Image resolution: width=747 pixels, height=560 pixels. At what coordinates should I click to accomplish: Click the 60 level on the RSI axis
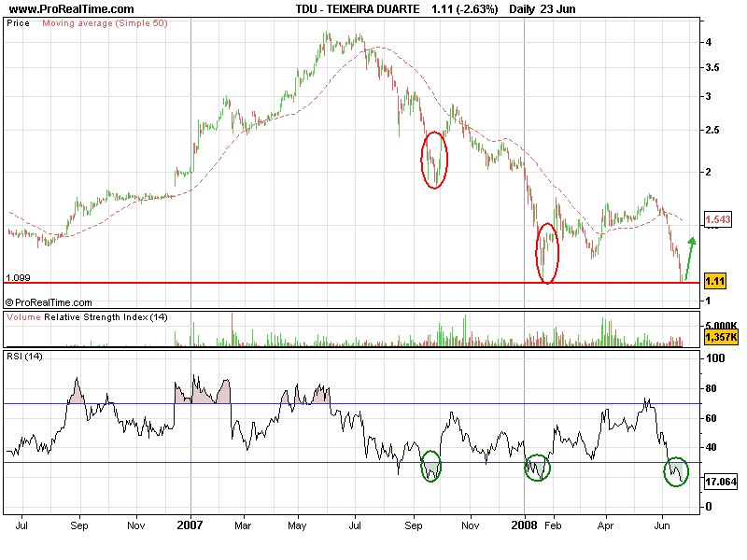tap(711, 418)
